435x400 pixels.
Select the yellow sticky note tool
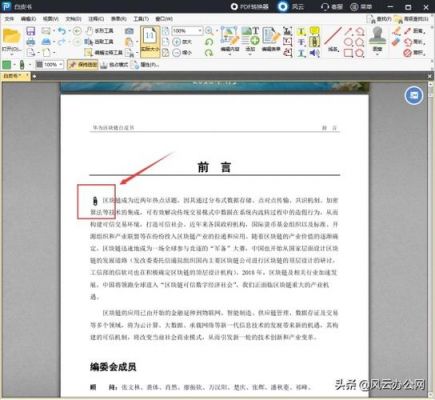pyautogui.click(x=314, y=31)
